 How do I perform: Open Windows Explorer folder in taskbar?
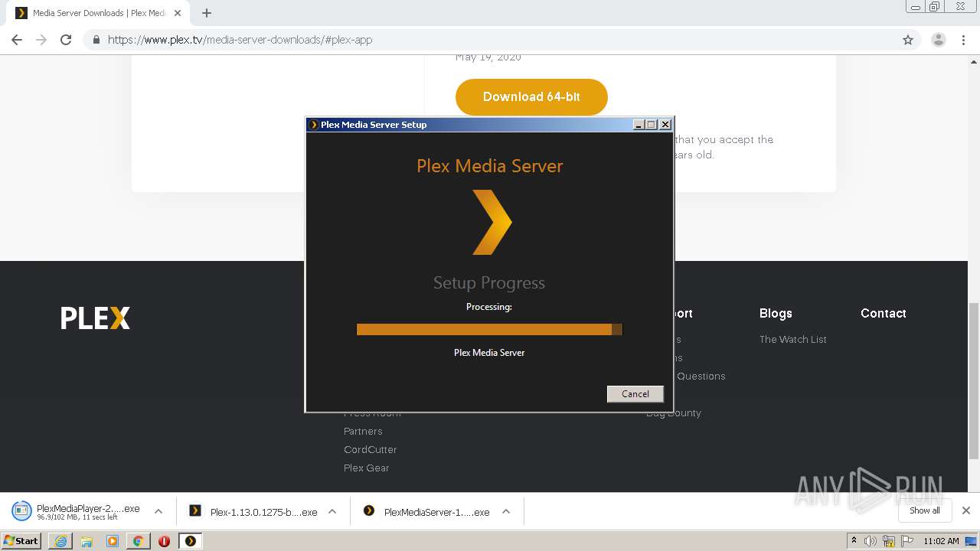tap(87, 541)
